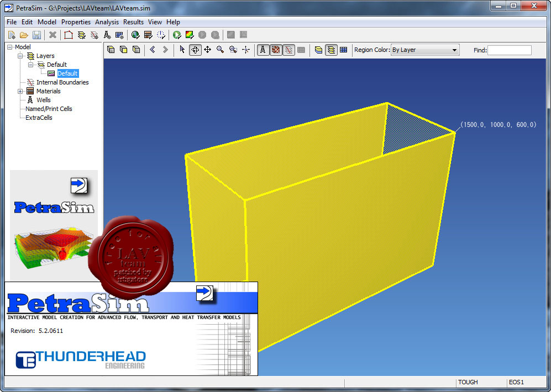
Task: Open the View menu
Action: click(155, 22)
